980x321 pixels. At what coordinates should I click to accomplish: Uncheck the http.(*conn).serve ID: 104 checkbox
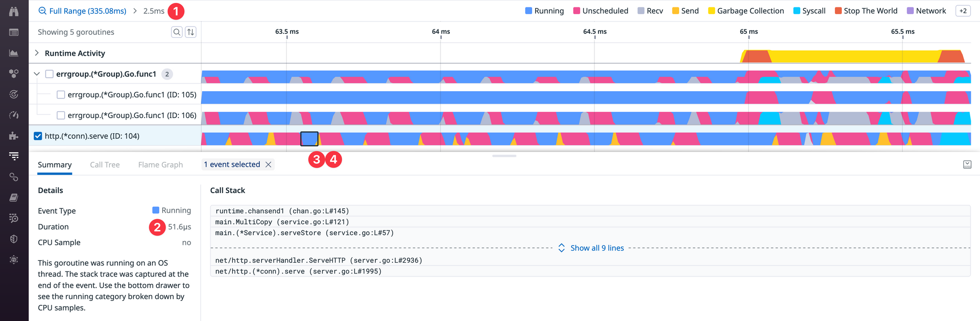(x=38, y=136)
